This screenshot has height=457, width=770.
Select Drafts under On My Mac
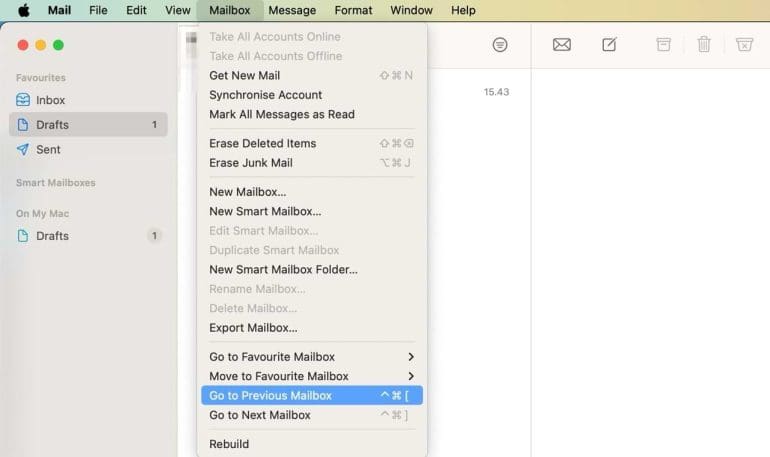(88, 236)
